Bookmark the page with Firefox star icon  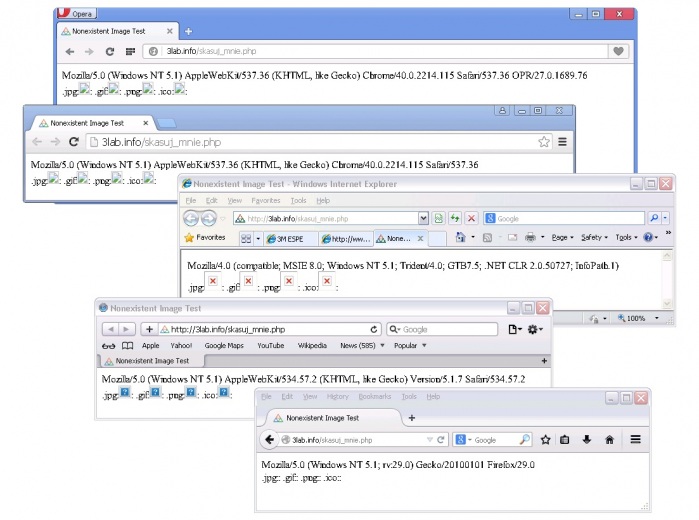[546, 439]
